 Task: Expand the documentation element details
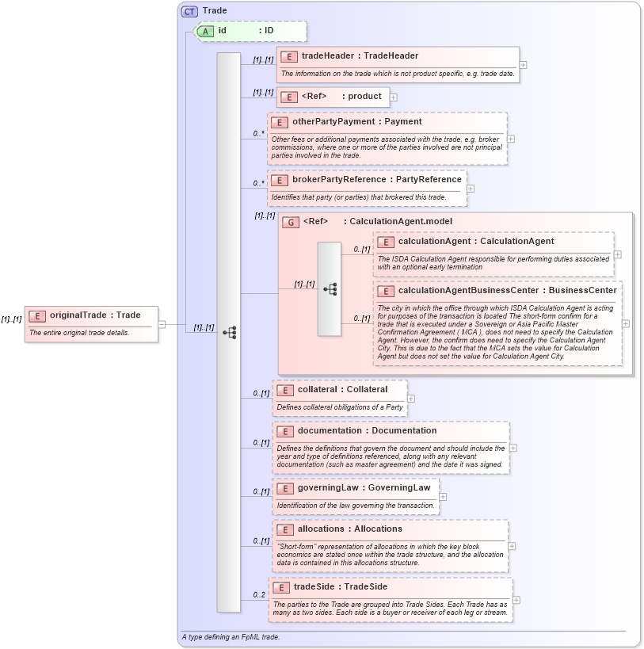click(x=512, y=446)
